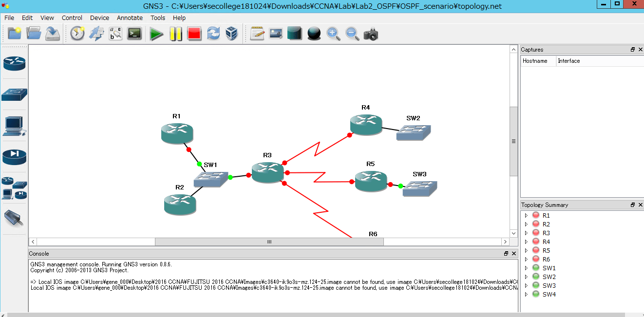Expand SW1 in Topology Summary

526,268
